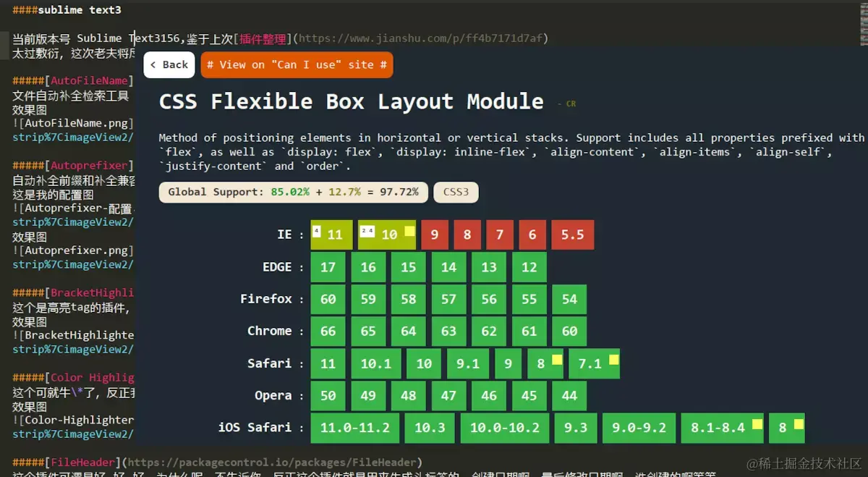868x477 pixels.
Task: Select EDGE version 12 cell
Action: (x=529, y=267)
